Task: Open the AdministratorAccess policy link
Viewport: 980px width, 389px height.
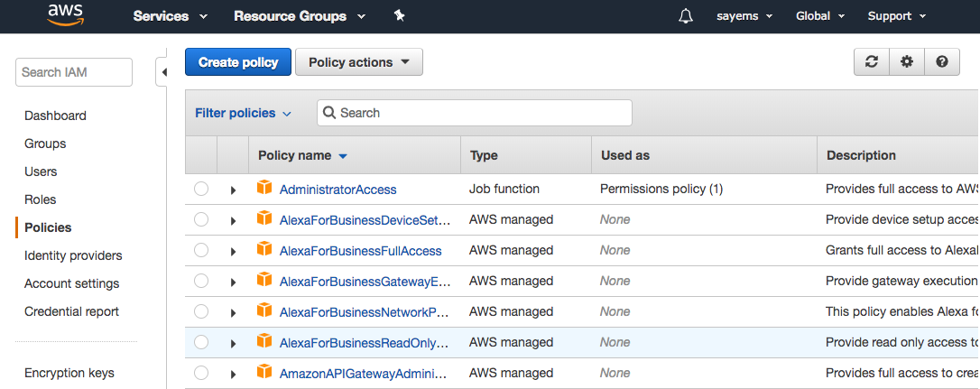Action: coord(337,190)
